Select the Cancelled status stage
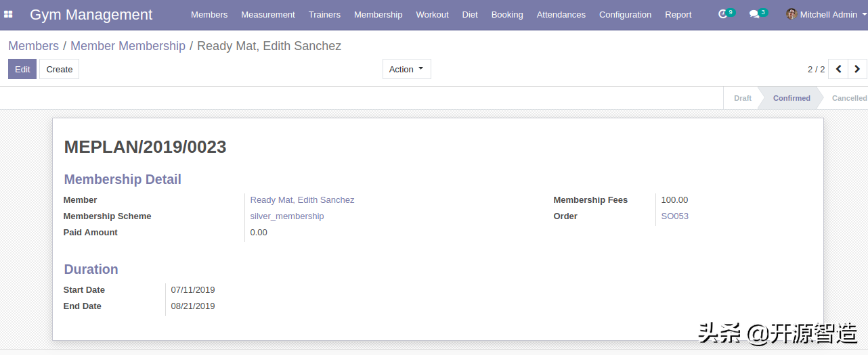The height and width of the screenshot is (355, 868). [x=849, y=98]
